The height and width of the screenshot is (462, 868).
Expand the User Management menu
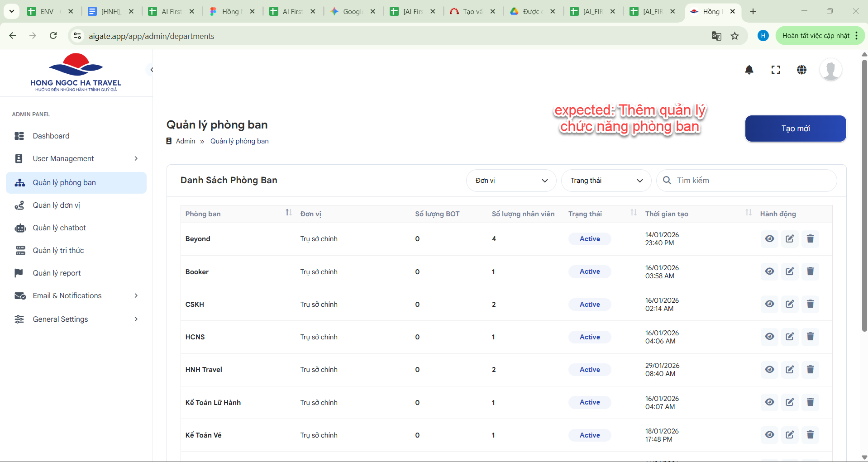click(x=76, y=158)
